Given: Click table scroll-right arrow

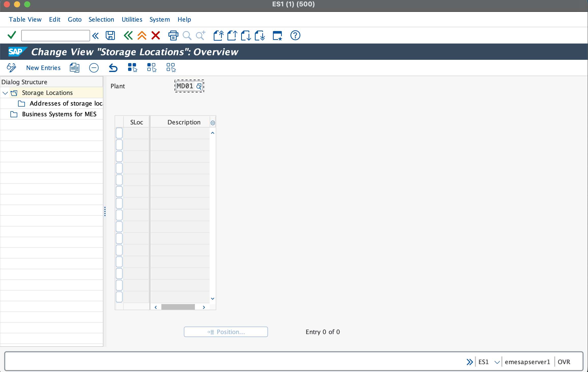Looking at the screenshot, I should click(x=204, y=307).
